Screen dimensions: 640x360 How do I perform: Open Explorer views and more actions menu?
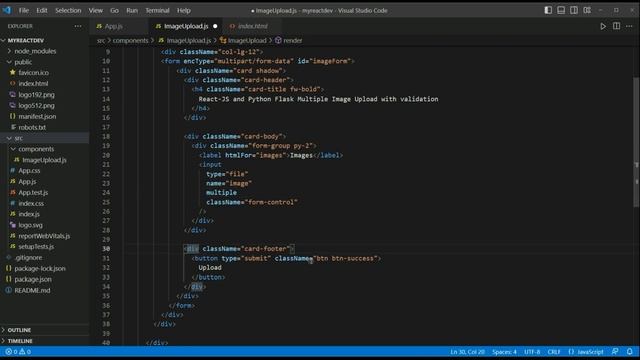click(78, 26)
